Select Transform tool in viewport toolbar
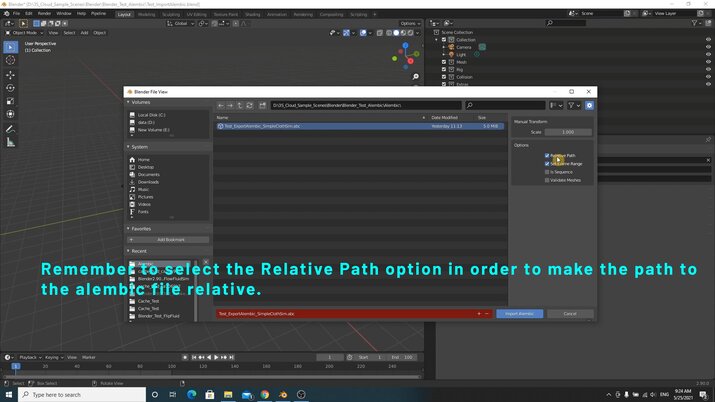Screen dimensions: 715x402 (x=10, y=114)
